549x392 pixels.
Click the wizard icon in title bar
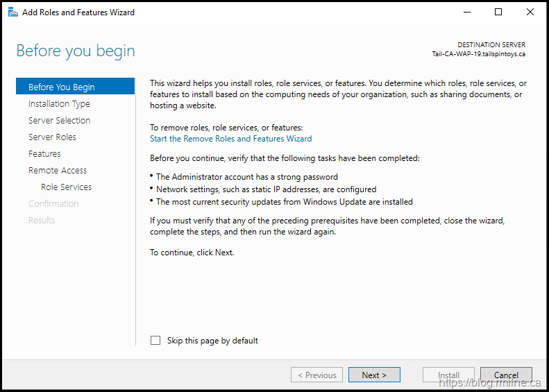(x=12, y=12)
